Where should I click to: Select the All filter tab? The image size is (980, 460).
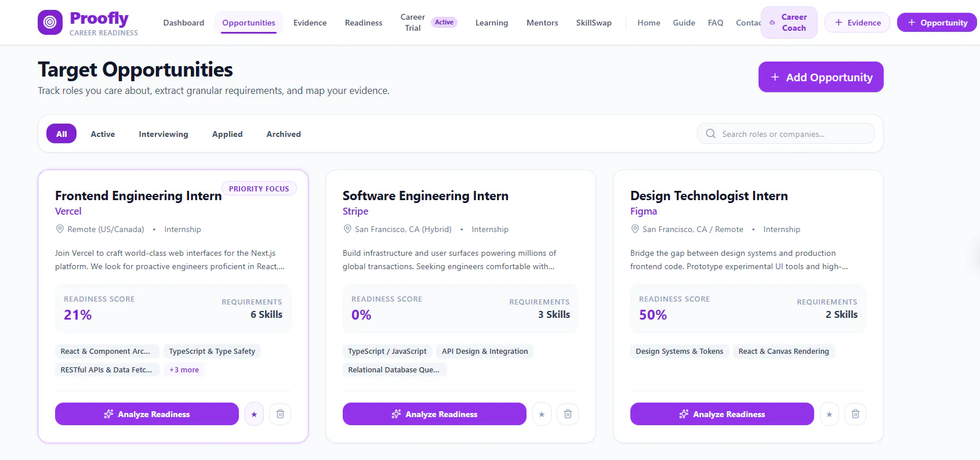61,133
